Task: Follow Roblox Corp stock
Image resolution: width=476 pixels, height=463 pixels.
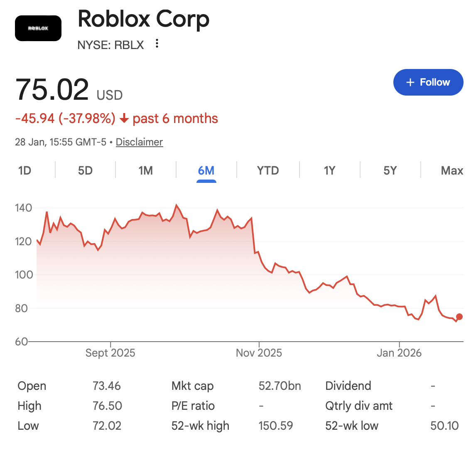Action: point(428,82)
